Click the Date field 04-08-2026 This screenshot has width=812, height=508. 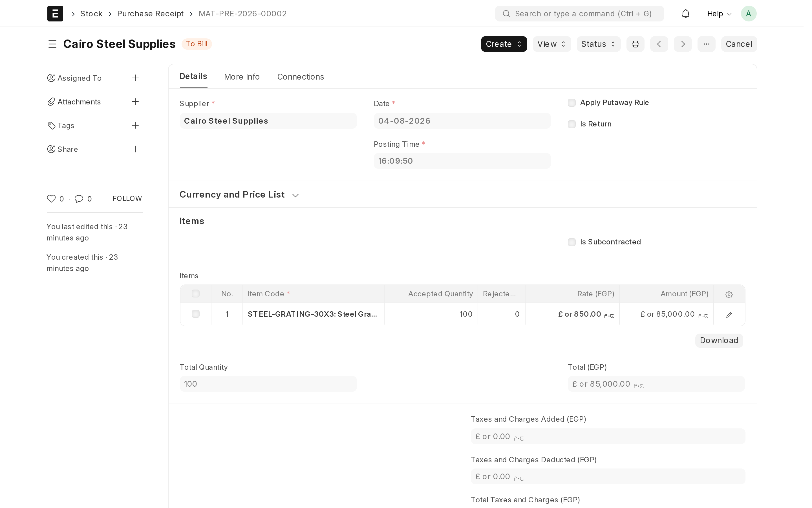[462, 121]
